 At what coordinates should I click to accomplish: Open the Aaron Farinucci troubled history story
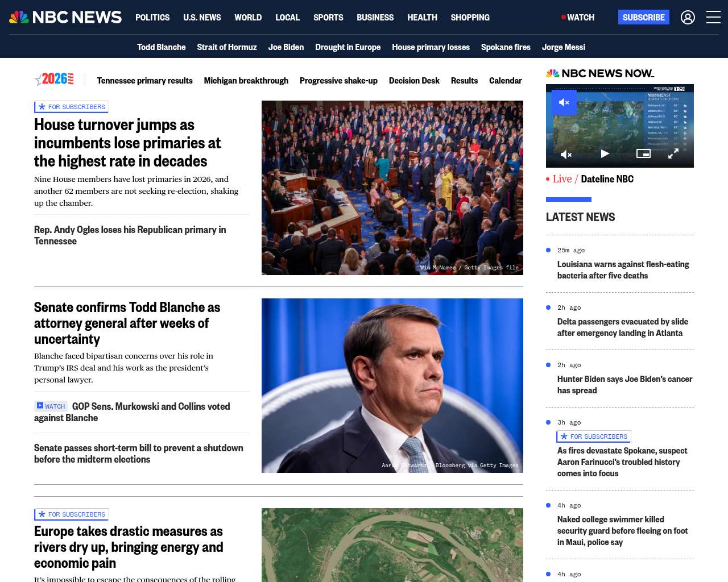[622, 462]
